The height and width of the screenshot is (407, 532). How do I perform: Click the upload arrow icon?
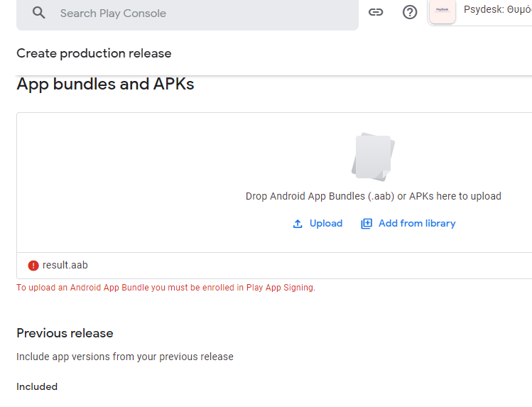tap(298, 224)
